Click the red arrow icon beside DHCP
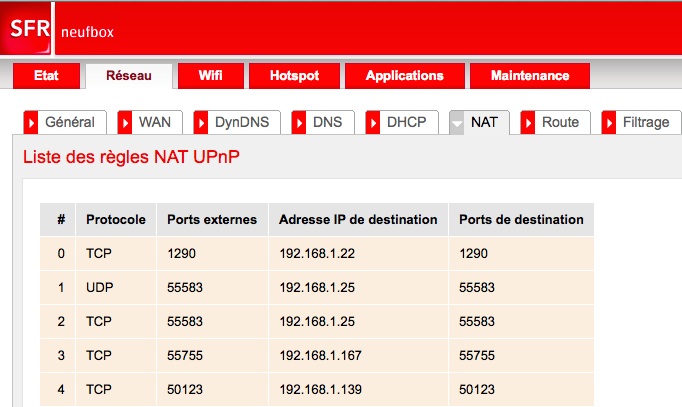 pos(374,122)
